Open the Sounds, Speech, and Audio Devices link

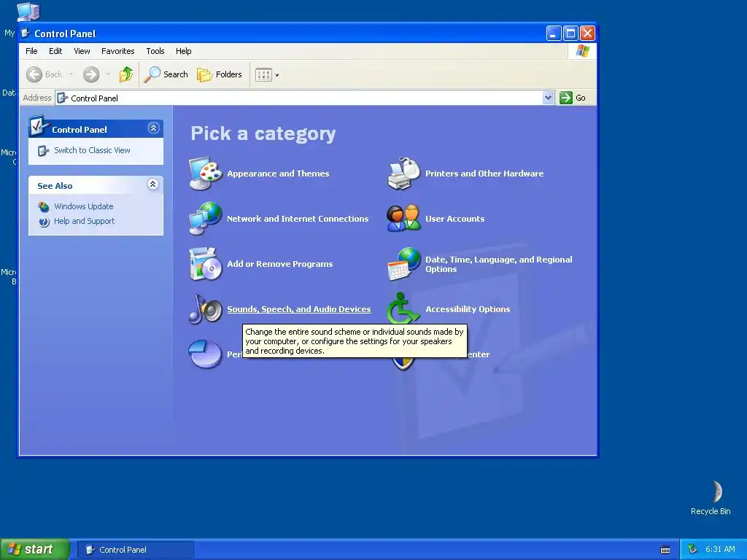(x=298, y=309)
